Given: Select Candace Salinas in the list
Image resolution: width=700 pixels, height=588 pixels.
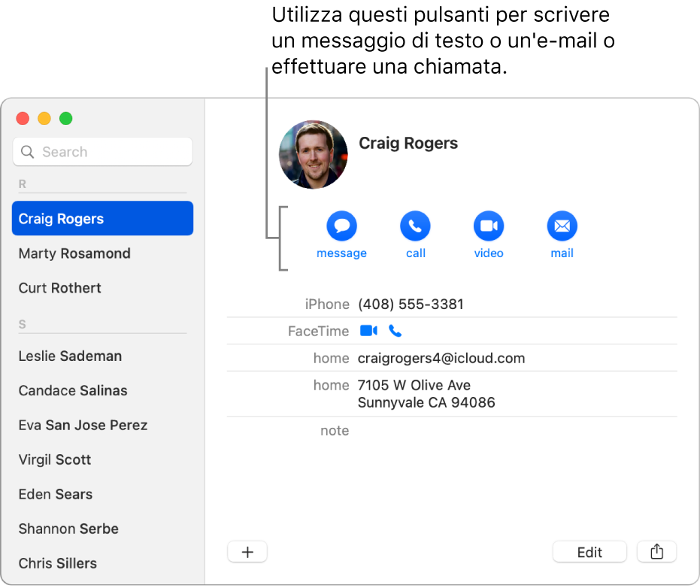Looking at the screenshot, I should click(x=103, y=390).
